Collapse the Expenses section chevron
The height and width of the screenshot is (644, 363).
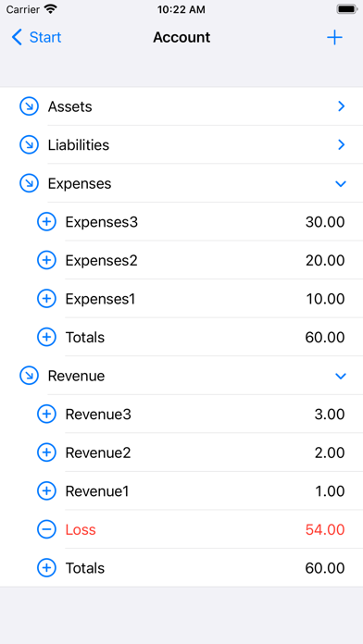click(x=341, y=184)
